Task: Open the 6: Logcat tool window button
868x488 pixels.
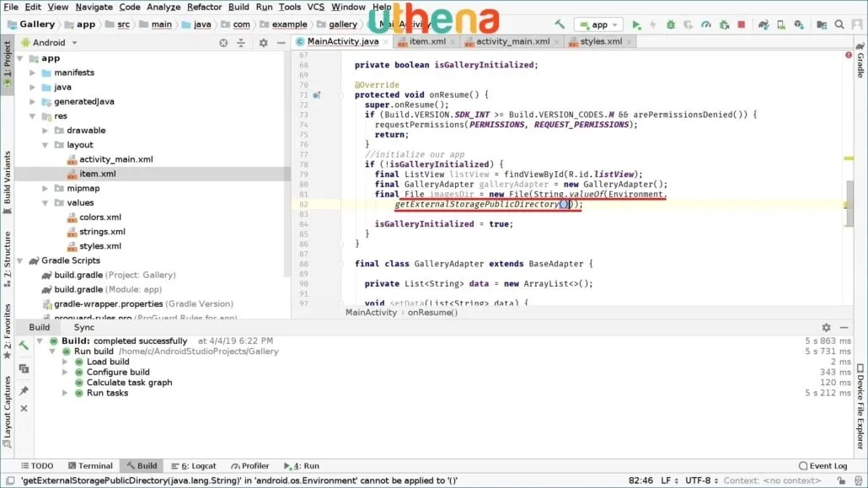Action: tap(194, 466)
